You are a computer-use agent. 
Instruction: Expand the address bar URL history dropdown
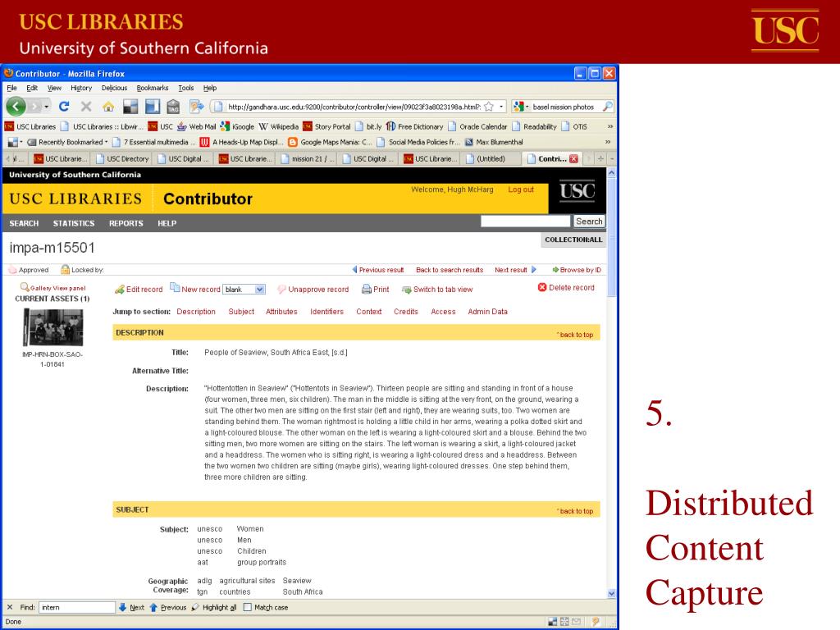point(501,107)
